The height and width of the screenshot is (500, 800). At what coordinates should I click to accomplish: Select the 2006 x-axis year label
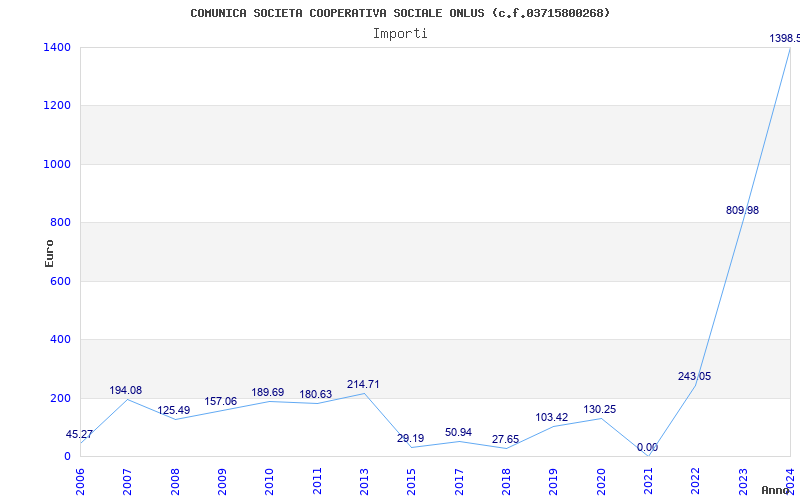[x=80, y=481]
